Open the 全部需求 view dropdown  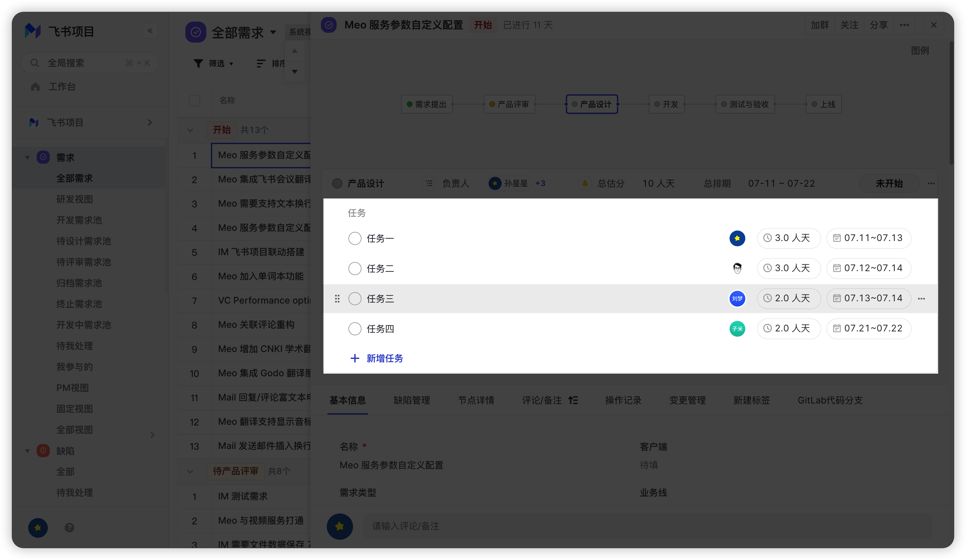(x=273, y=32)
